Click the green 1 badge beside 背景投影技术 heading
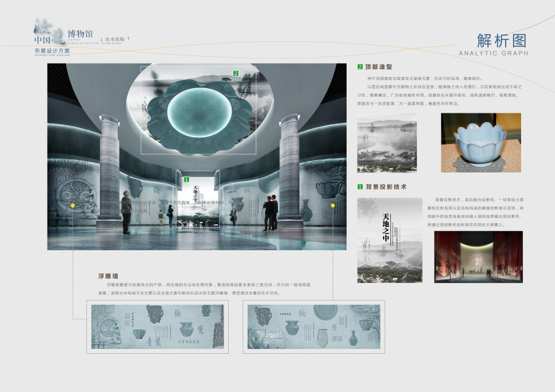Viewport: 555px width, 392px height. (x=360, y=186)
